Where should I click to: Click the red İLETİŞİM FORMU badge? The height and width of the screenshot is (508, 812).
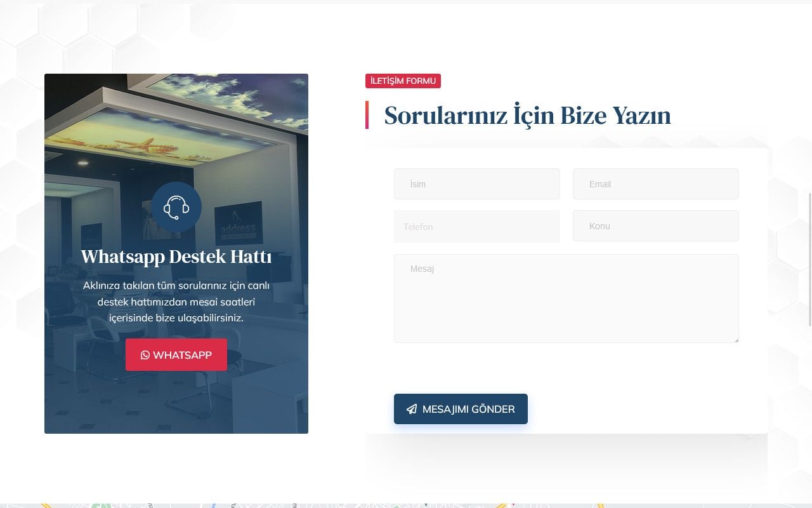click(x=403, y=81)
